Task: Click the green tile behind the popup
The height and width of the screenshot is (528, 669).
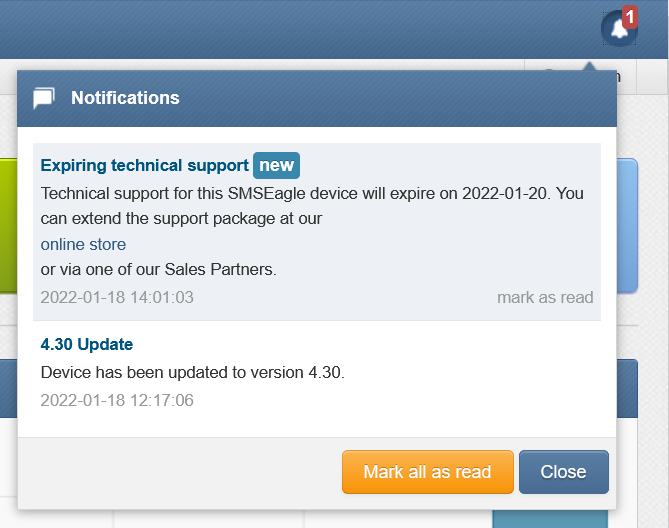Action: [9, 226]
